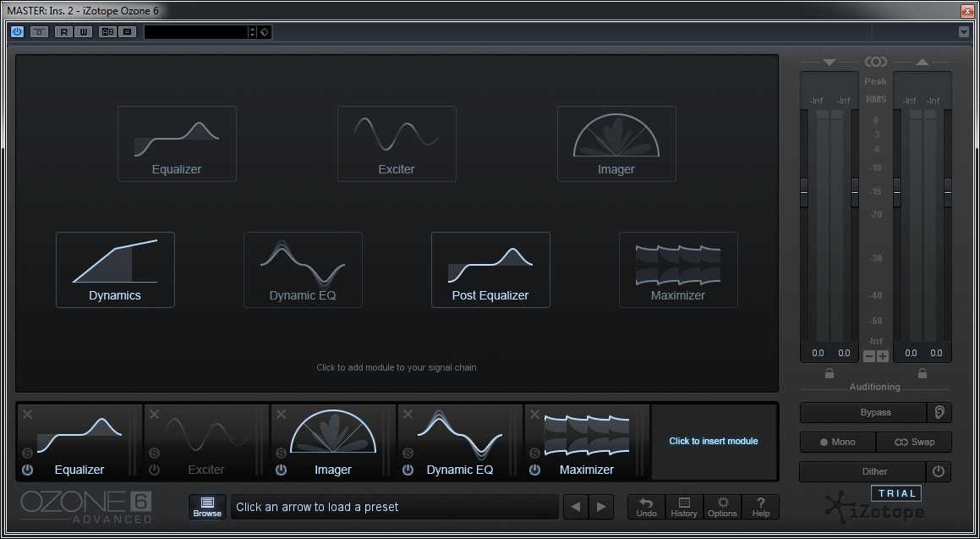Click to insert module slot

(x=714, y=442)
